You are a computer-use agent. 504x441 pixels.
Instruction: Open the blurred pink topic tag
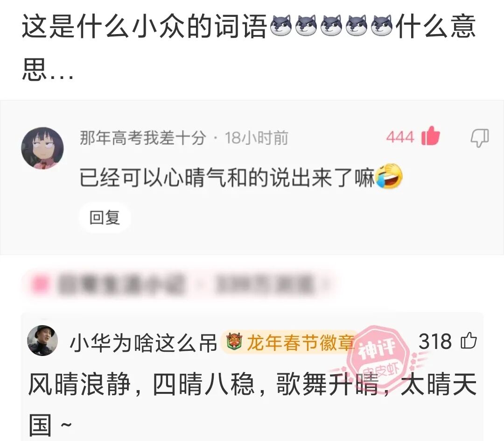(x=180, y=285)
